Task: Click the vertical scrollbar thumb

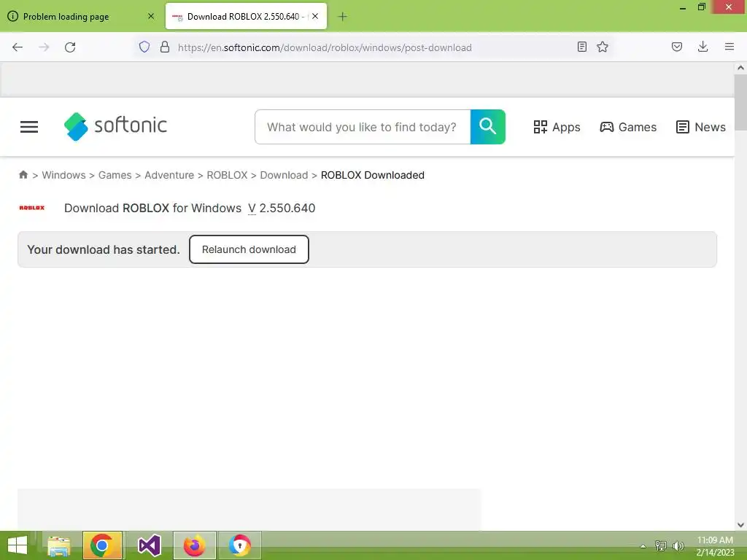Action: [x=740, y=102]
